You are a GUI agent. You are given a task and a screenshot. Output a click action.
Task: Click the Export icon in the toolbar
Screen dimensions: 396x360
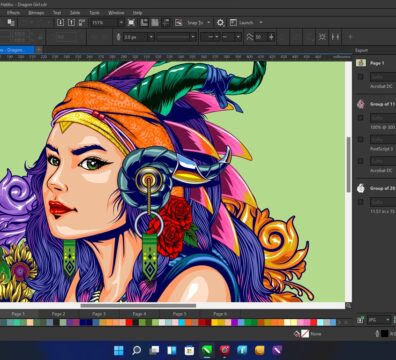click(71, 23)
